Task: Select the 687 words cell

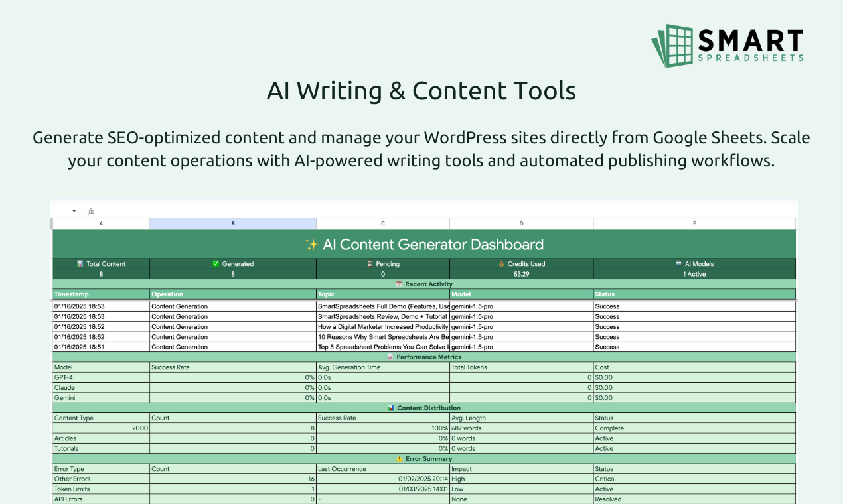Action: (522, 428)
